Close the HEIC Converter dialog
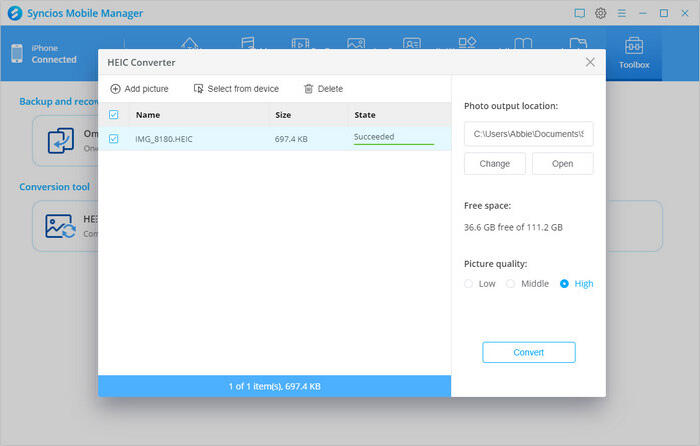Screen dimensions: 700x446 tap(590, 62)
